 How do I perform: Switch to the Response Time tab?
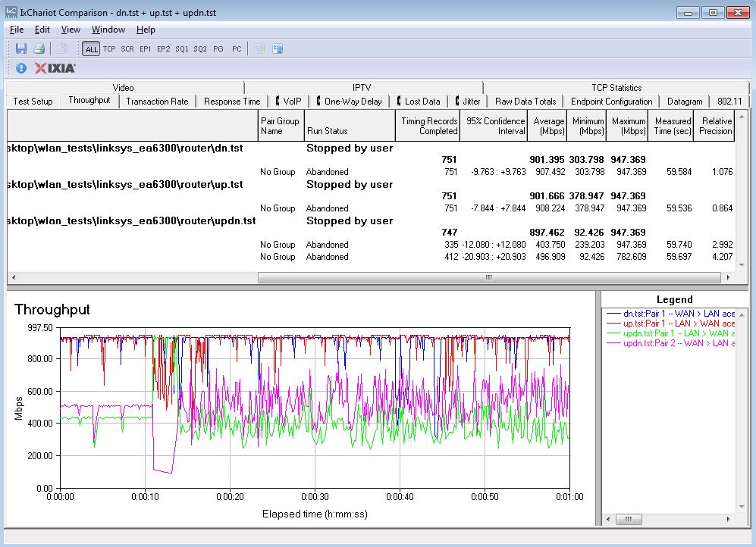pyautogui.click(x=232, y=101)
